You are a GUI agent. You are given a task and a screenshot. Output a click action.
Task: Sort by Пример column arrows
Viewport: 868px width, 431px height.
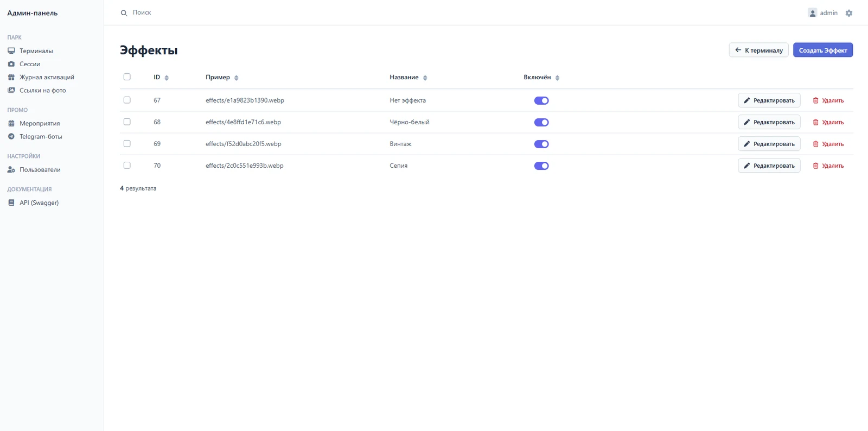pos(237,78)
